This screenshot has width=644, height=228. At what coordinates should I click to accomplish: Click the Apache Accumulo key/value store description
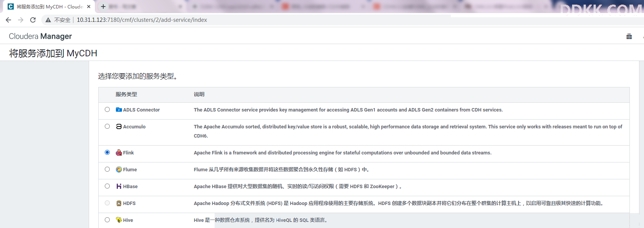click(x=408, y=131)
